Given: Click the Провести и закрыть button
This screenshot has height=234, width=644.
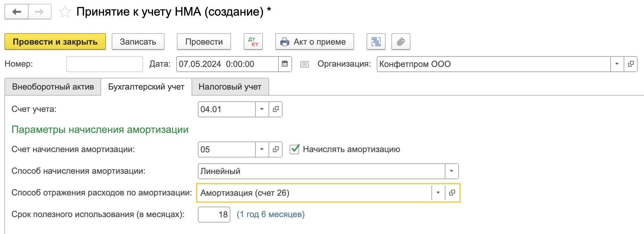Looking at the screenshot, I should 55,42.
